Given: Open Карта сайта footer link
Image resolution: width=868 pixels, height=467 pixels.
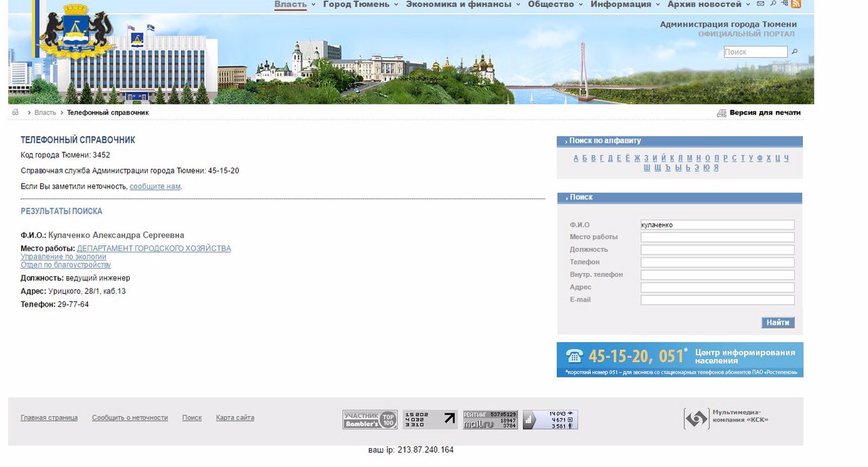Looking at the screenshot, I should pyautogui.click(x=235, y=418).
